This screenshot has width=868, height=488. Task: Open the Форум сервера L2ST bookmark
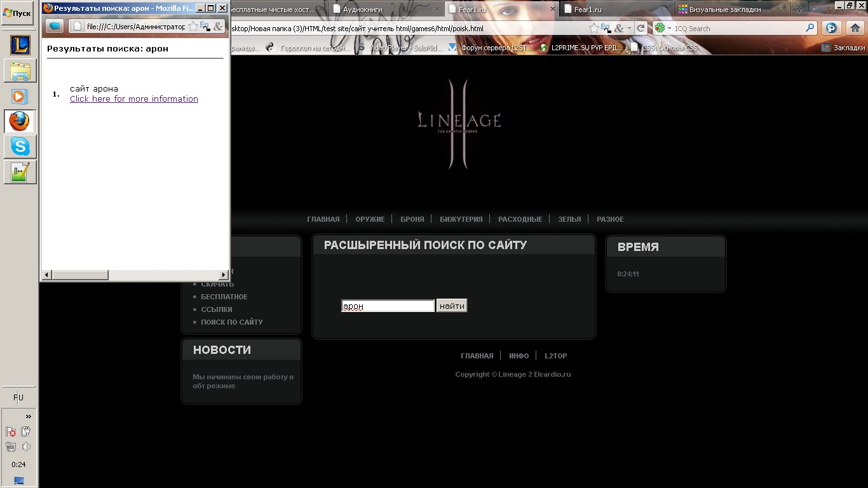pos(491,48)
